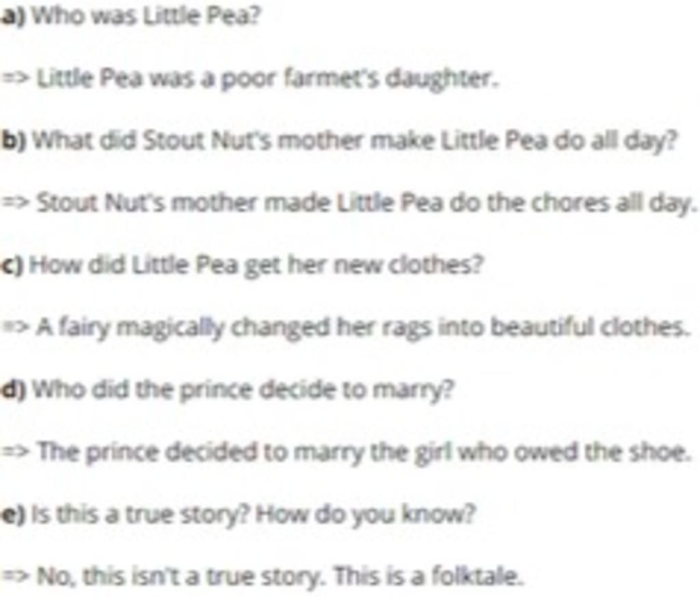Click the answer 'Little Pea was a poor farmer's daughter'
700x597 pixels.
(267, 79)
